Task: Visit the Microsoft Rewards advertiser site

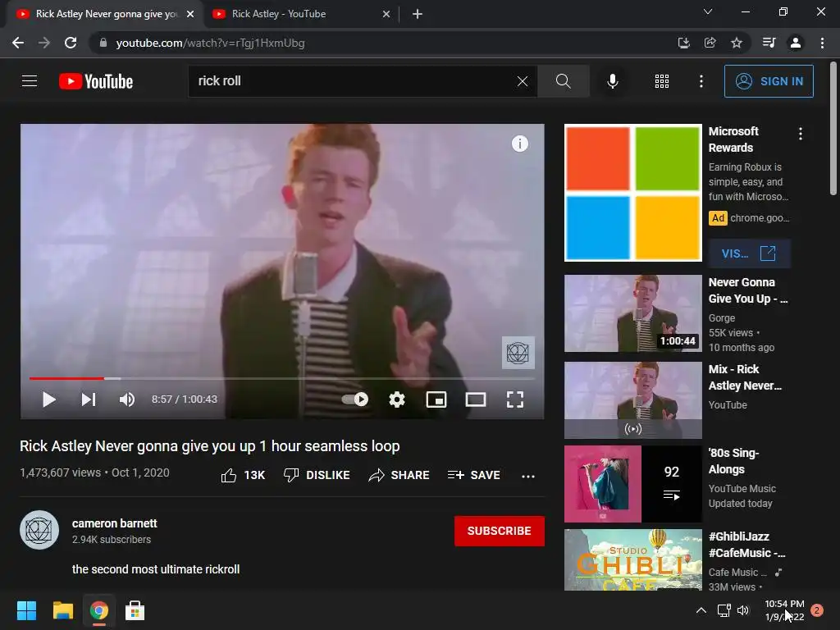Action: tap(749, 253)
